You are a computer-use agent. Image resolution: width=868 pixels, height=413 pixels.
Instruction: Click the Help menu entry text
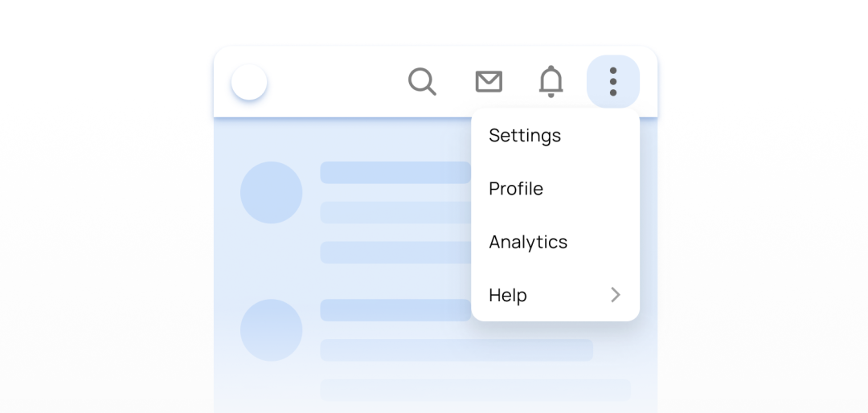tap(508, 295)
